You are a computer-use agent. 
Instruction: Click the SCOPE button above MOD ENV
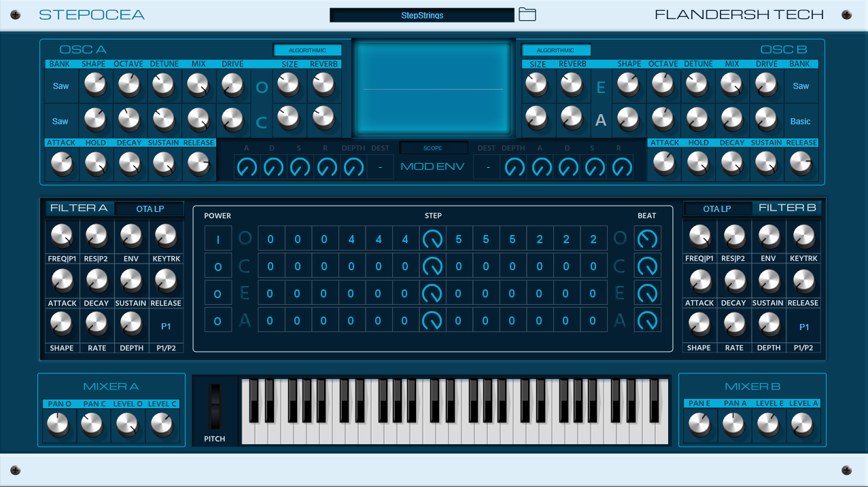coord(433,148)
